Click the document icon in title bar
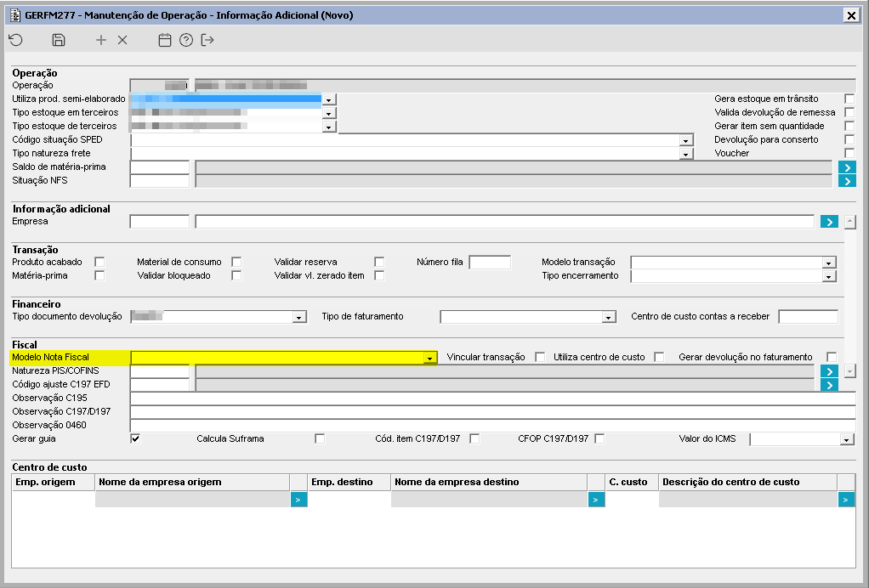The height and width of the screenshot is (588, 869). (15, 15)
